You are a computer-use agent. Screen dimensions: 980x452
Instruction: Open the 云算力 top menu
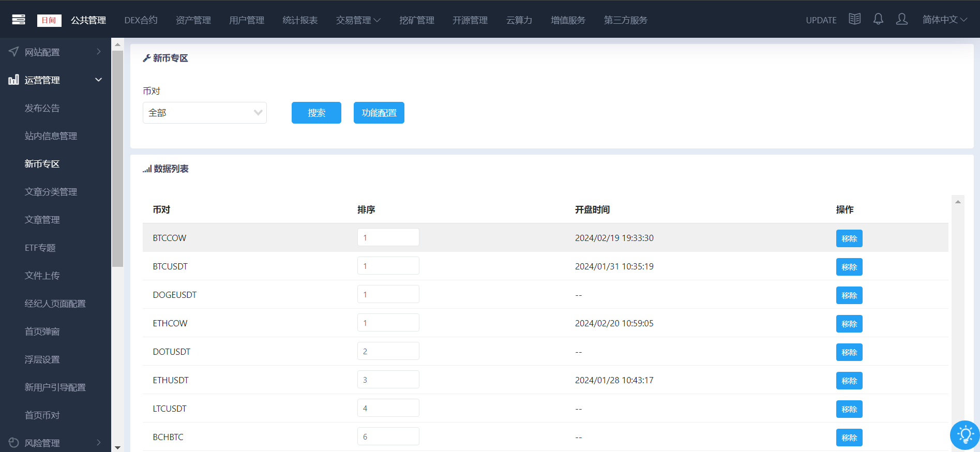point(519,20)
